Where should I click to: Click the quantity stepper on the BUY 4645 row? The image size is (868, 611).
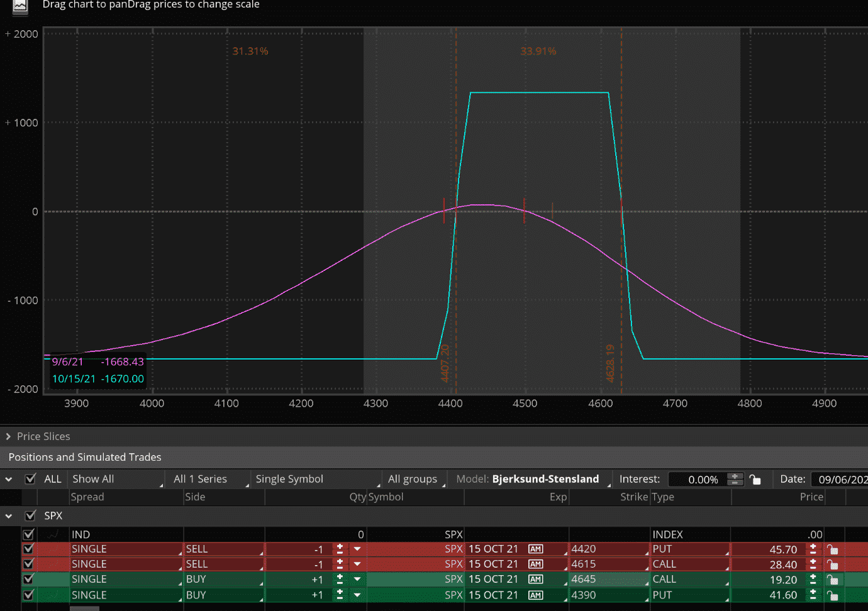(339, 579)
